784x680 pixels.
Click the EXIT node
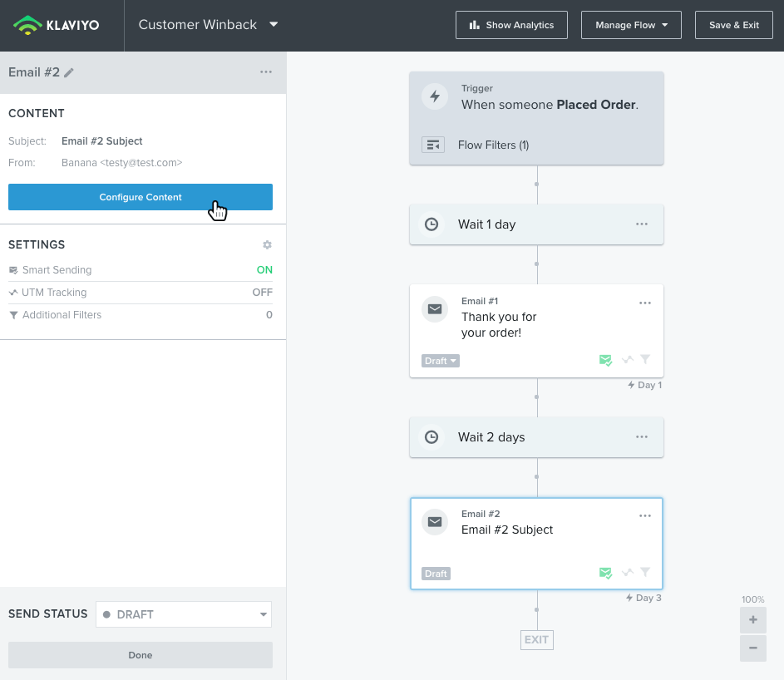(537, 640)
